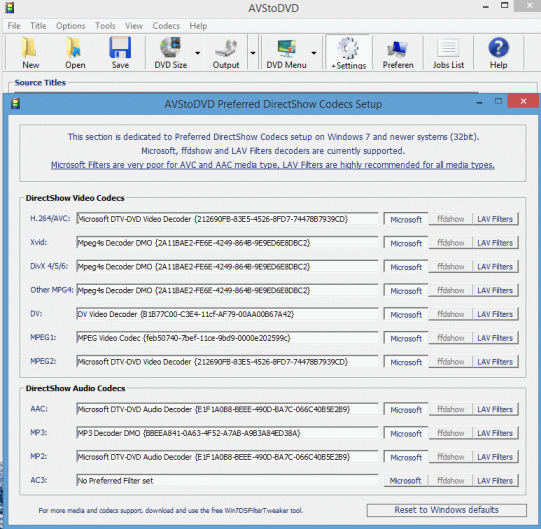Screen dimensions: 541x529
Task: Set DV codec to Microsoft
Action: point(406,315)
